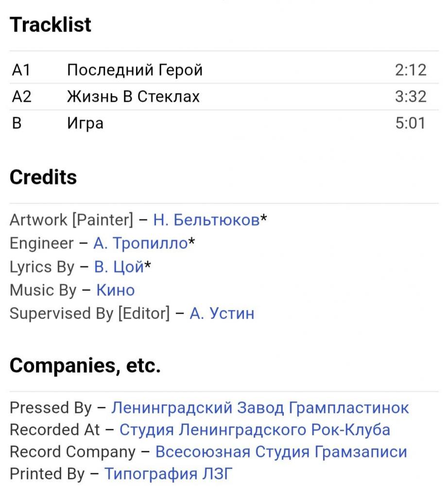Click the 2:12 duration of track A1
This screenshot has height=498, width=448.
[411, 70]
